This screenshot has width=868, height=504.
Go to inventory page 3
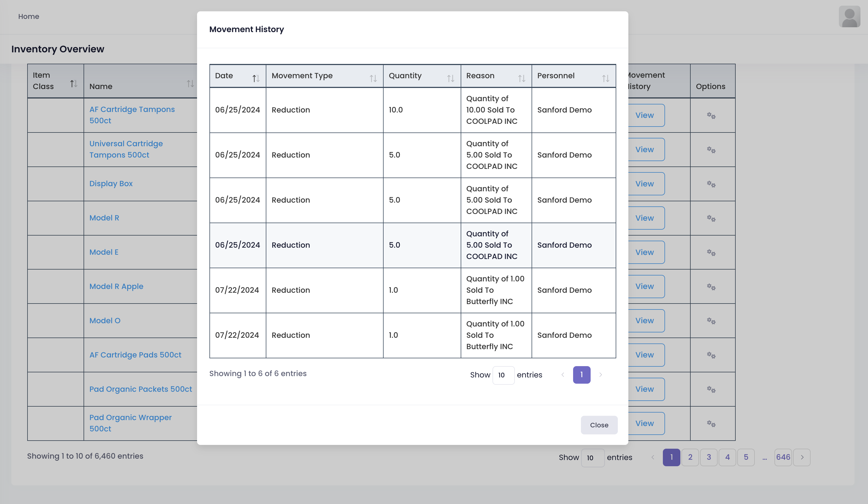coord(708,458)
